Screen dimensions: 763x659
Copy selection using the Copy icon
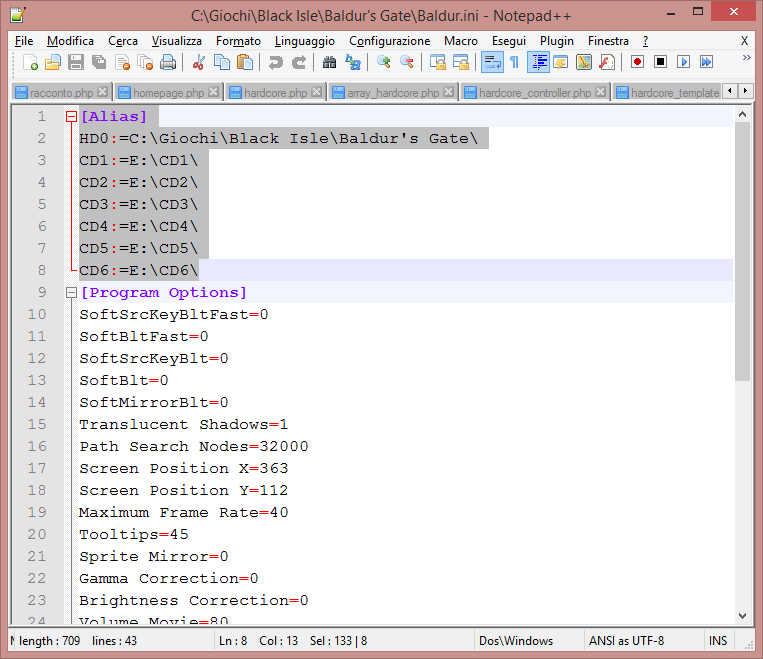pos(222,62)
